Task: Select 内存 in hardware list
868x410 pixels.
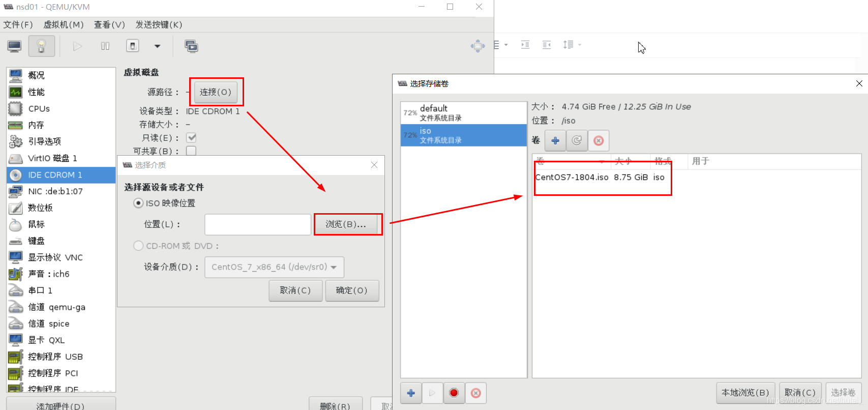Action: pyautogui.click(x=61, y=125)
